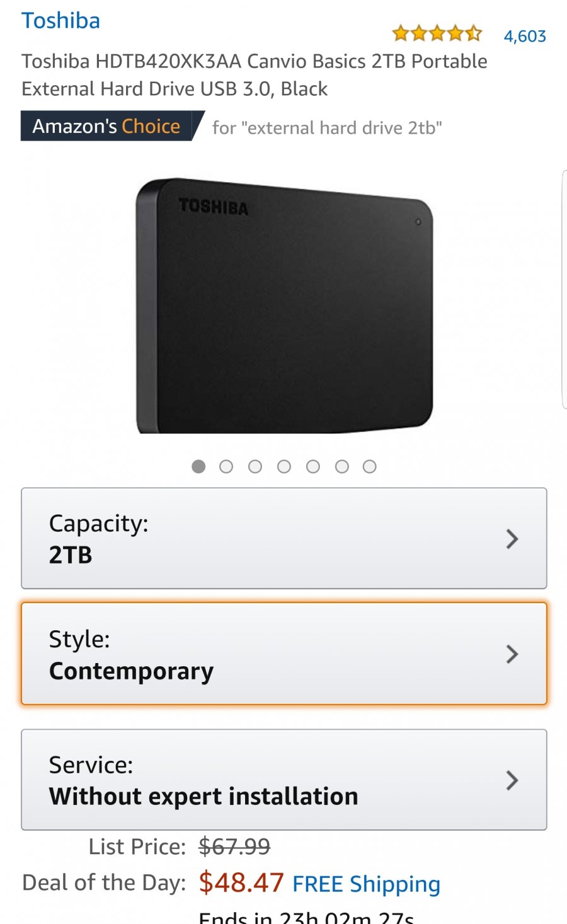
Task: Jump to the fourth image carousel dot
Action: pos(284,466)
